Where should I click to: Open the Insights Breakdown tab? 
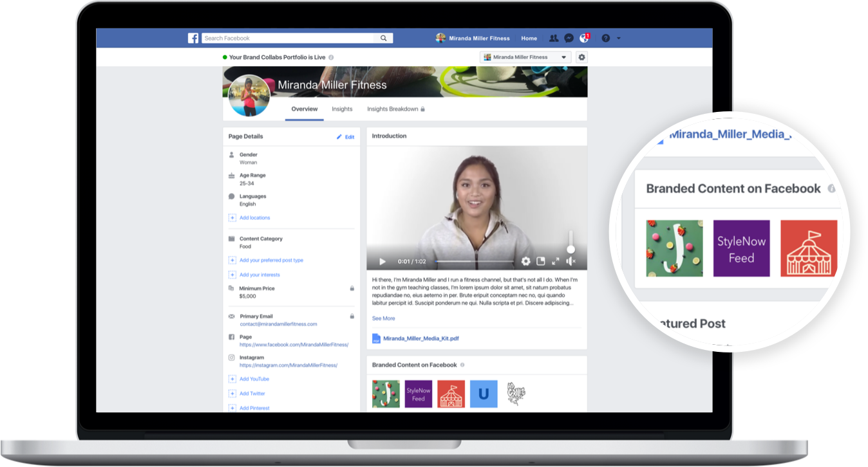pos(396,109)
